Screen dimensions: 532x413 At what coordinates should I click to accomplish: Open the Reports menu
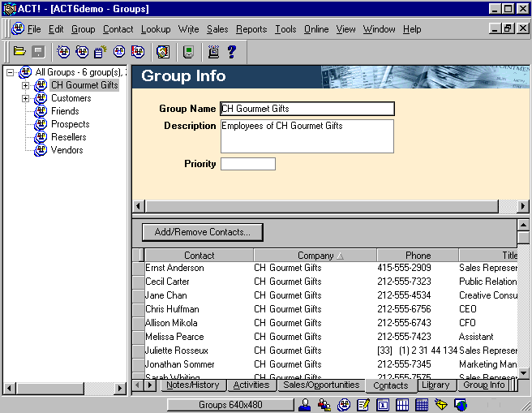coord(251,29)
